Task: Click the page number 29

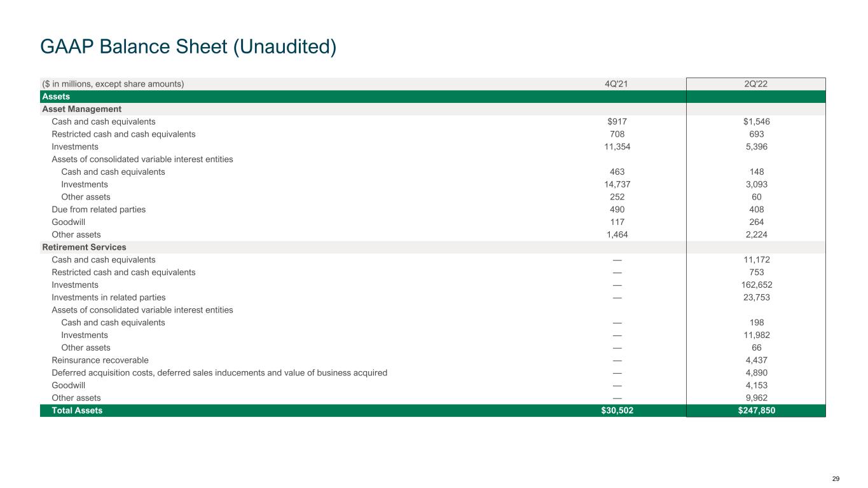Action: [836, 478]
